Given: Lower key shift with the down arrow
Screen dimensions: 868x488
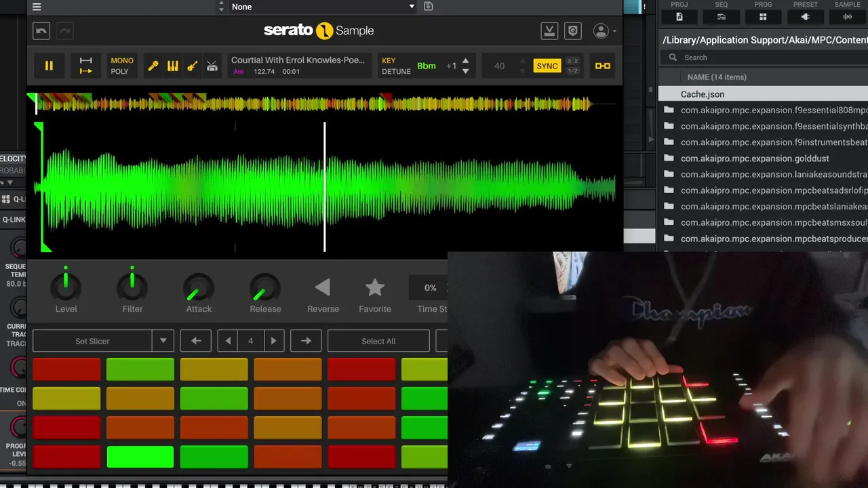Looking at the screenshot, I should [465, 70].
